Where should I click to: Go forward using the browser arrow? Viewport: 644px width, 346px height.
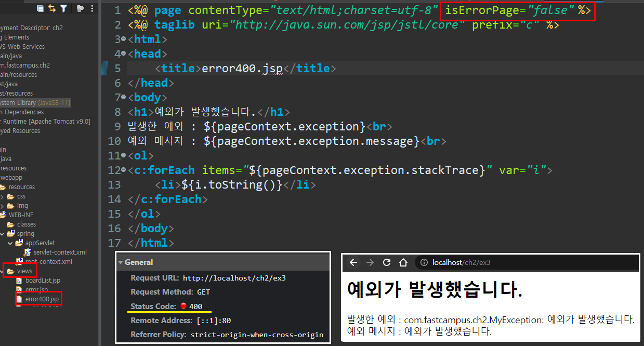370,262
